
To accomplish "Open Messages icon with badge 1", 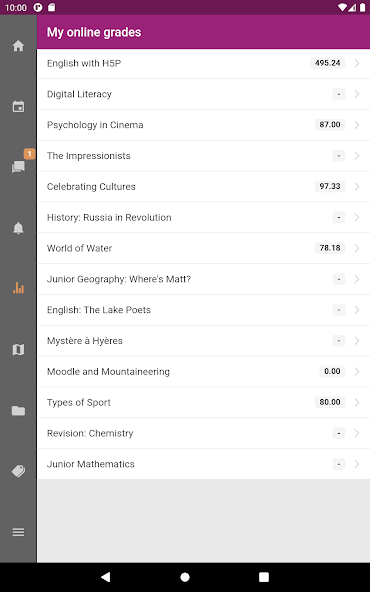I will pyautogui.click(x=18, y=166).
